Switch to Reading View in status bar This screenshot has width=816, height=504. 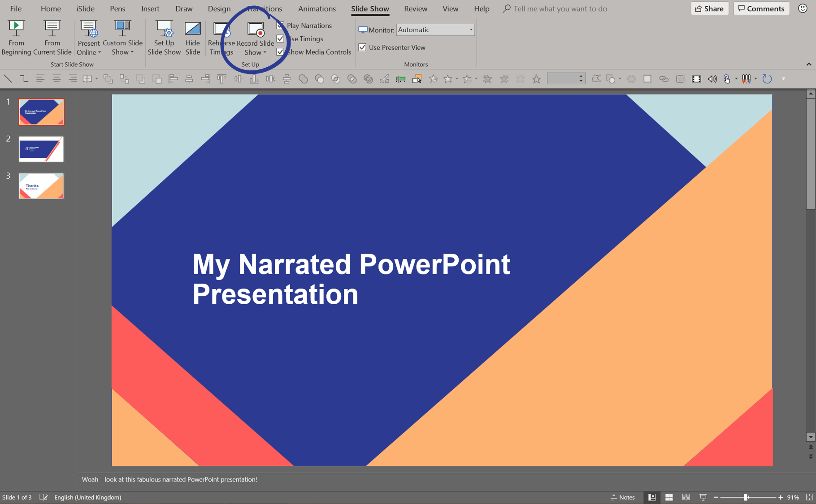tap(686, 497)
